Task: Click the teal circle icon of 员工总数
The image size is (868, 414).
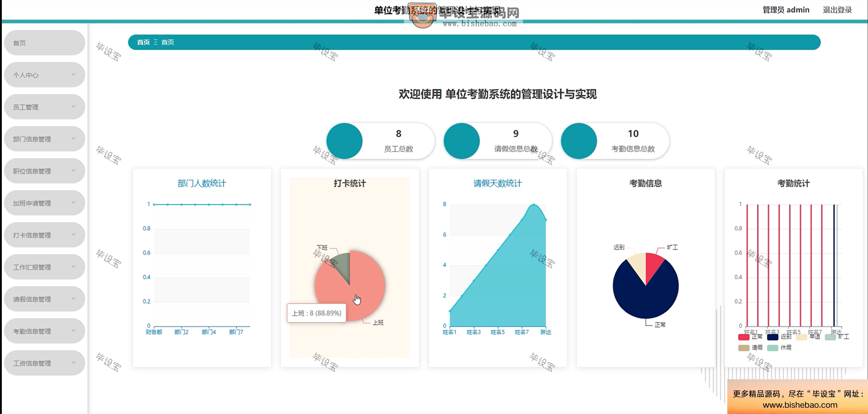Action: point(344,141)
